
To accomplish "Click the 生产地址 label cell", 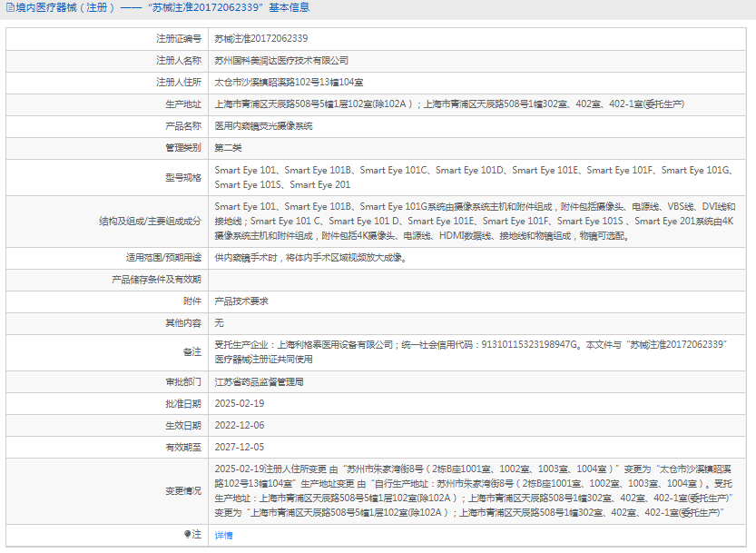I will [107, 104].
